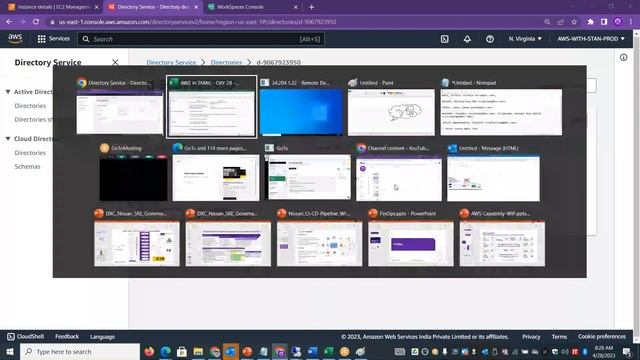Image resolution: width=640 pixels, height=360 pixels.
Task: Select the Untitled - Paint window thumbnail
Action: coord(391,107)
